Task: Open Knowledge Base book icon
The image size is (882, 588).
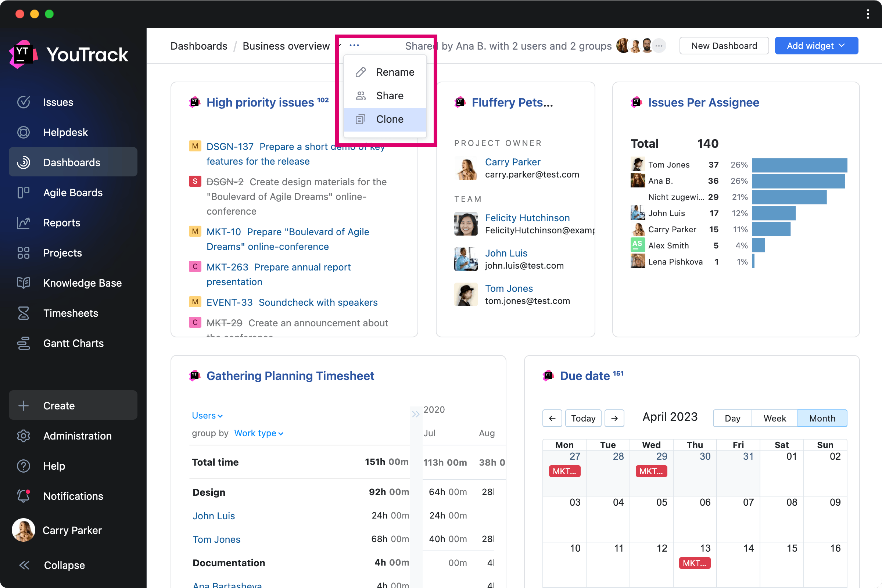Action: click(23, 283)
